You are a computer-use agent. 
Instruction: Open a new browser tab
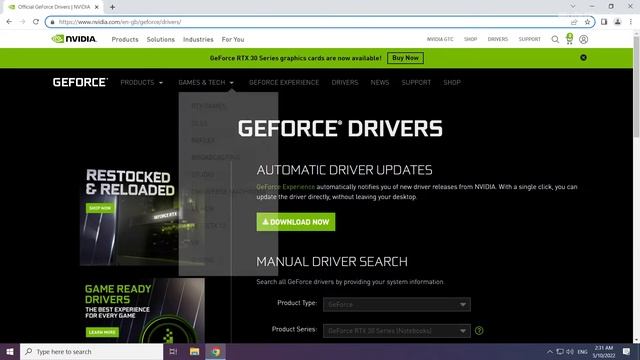coord(112,7)
